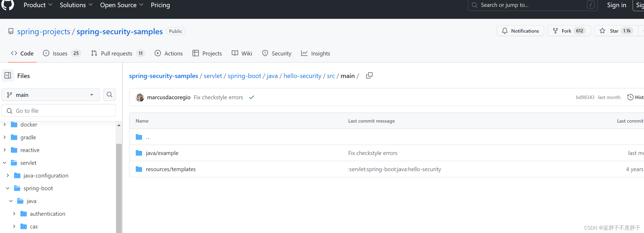
Task: Open the java/example folder
Action: pyautogui.click(x=162, y=153)
